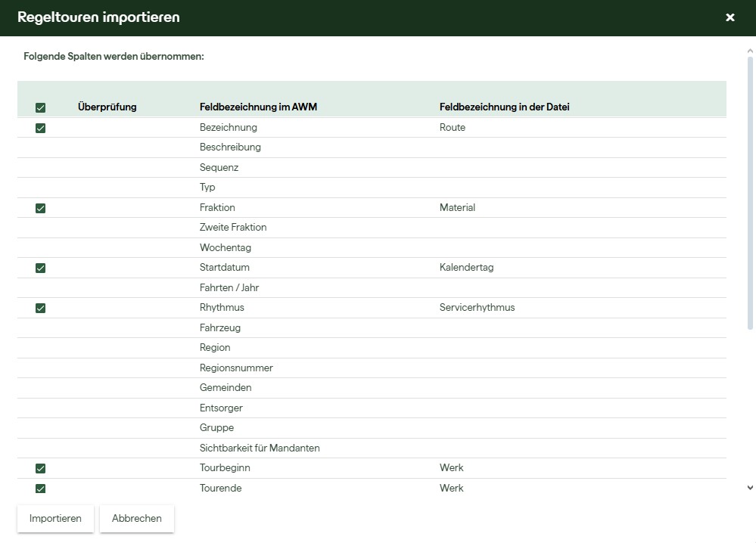
Task: Toggle the select-all checkbox in header
Action: pos(41,108)
